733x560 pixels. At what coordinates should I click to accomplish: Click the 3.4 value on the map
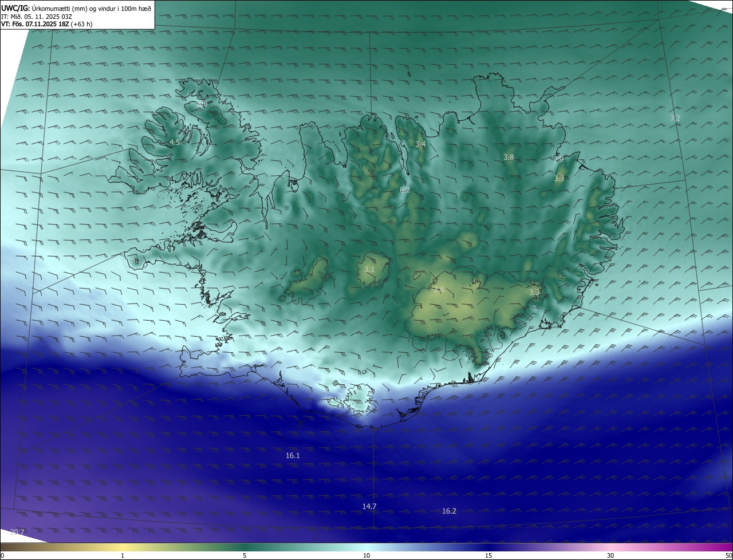(420, 144)
